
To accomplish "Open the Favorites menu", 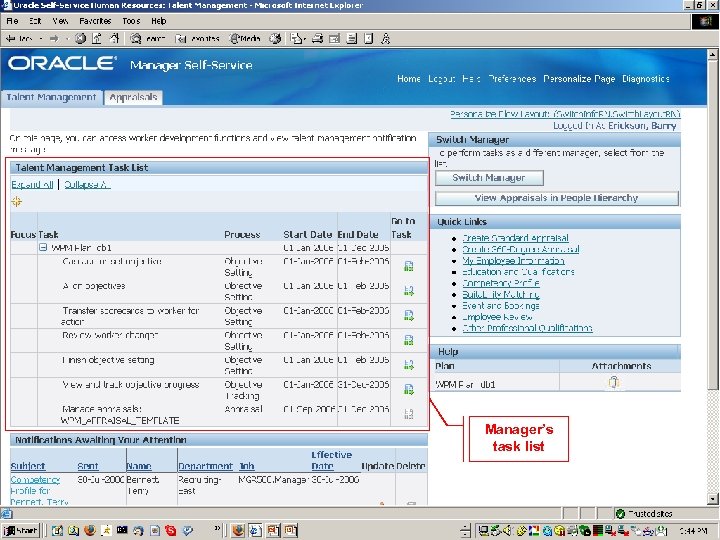I will tap(95, 21).
